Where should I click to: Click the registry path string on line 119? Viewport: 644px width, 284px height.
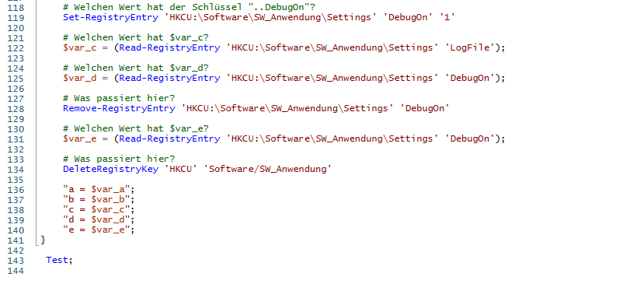(x=270, y=18)
